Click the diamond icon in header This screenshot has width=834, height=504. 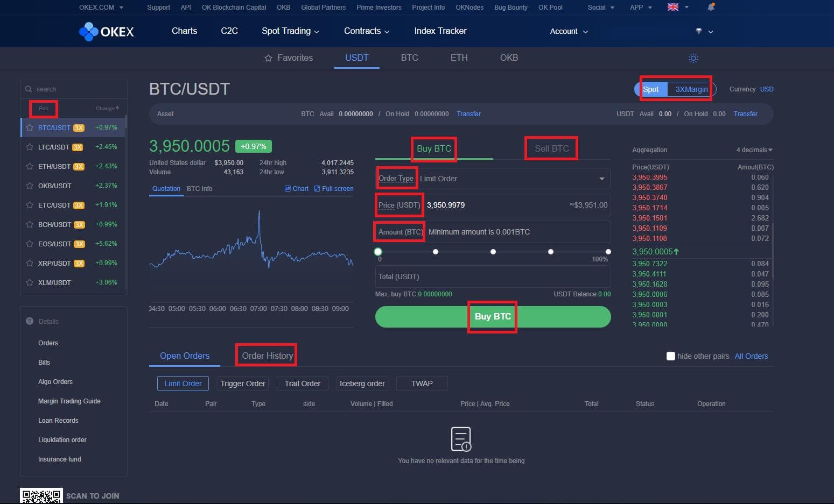(699, 31)
